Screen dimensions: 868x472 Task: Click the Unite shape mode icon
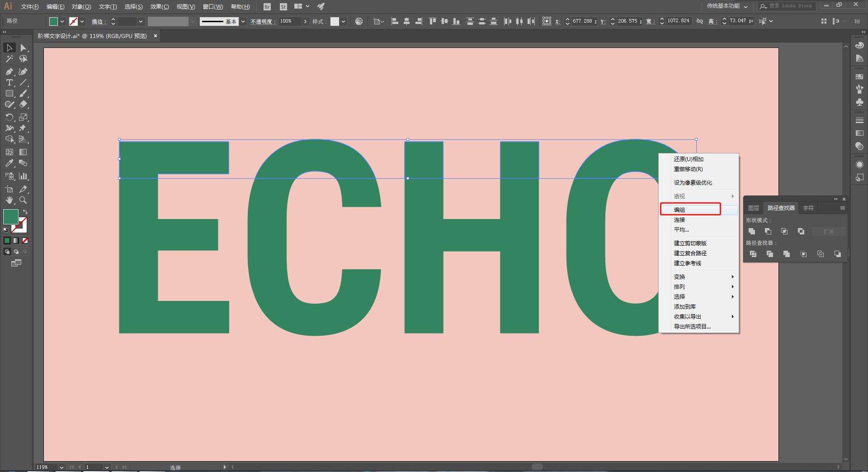752,231
